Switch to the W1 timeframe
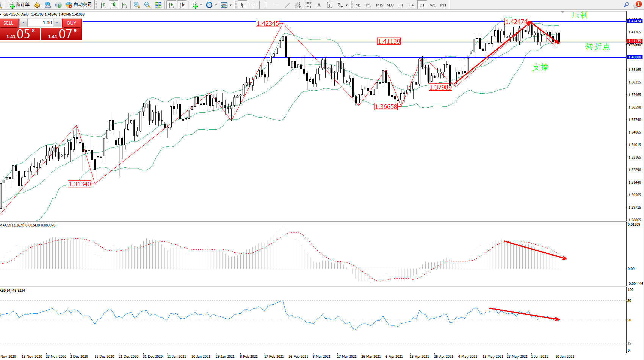Image resolution: width=644 pixels, height=360 pixels. click(x=432, y=5)
